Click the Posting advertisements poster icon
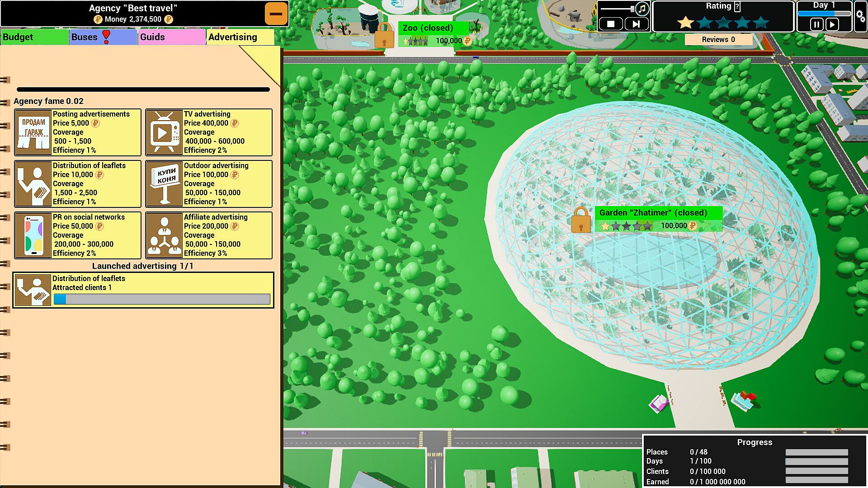The height and width of the screenshot is (488, 868). click(x=33, y=132)
